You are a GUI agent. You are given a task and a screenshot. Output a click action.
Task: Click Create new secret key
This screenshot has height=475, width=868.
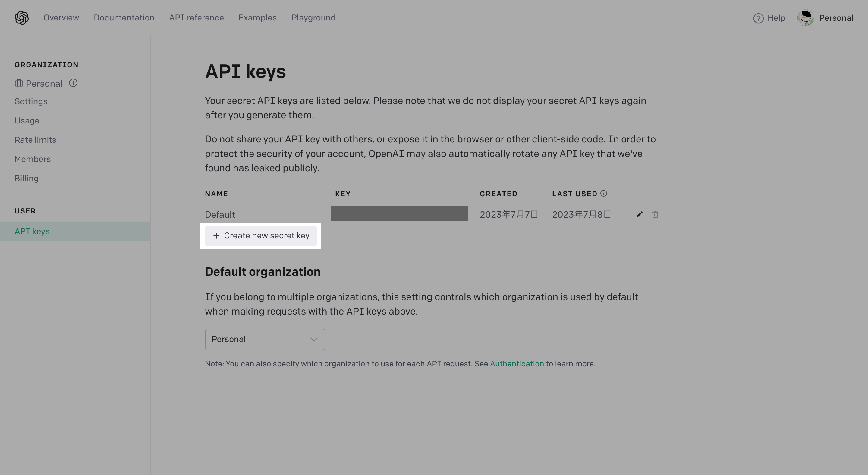pyautogui.click(x=261, y=236)
